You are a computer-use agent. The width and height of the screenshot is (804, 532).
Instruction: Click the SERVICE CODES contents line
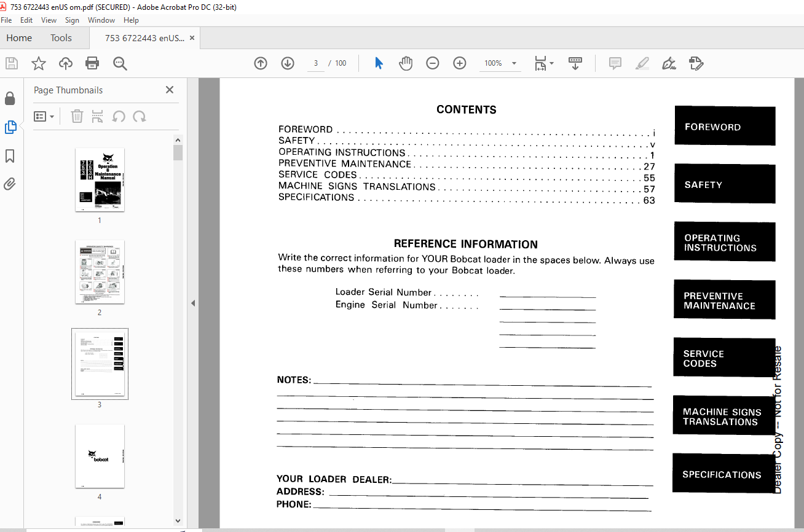467,176
